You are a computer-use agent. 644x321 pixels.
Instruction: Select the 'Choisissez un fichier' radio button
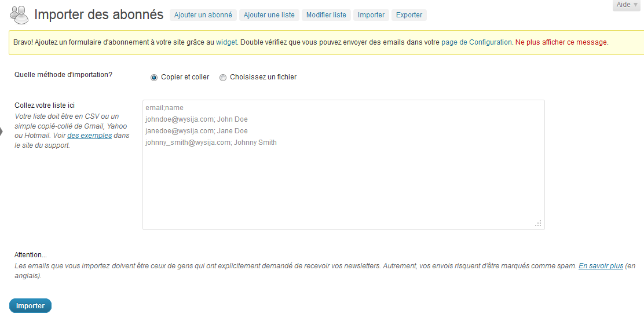coord(222,77)
